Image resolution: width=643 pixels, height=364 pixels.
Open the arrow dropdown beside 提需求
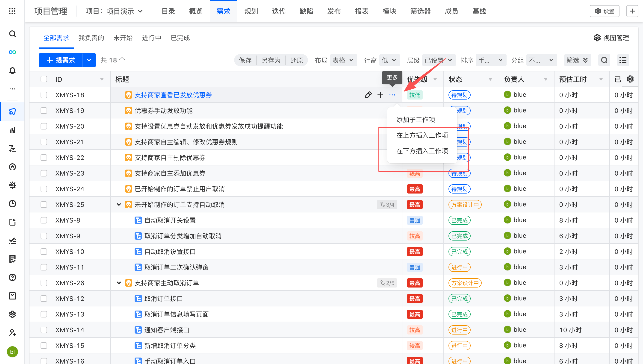tap(89, 60)
